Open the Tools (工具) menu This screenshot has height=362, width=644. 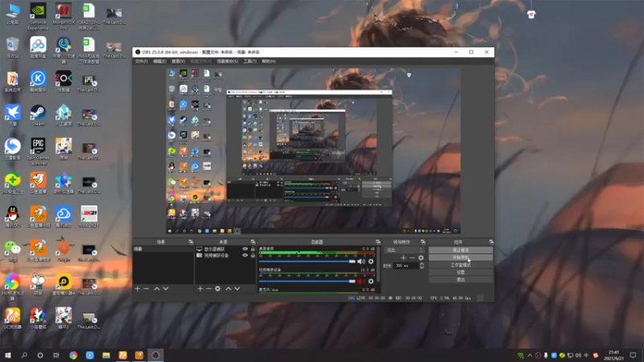pos(250,61)
